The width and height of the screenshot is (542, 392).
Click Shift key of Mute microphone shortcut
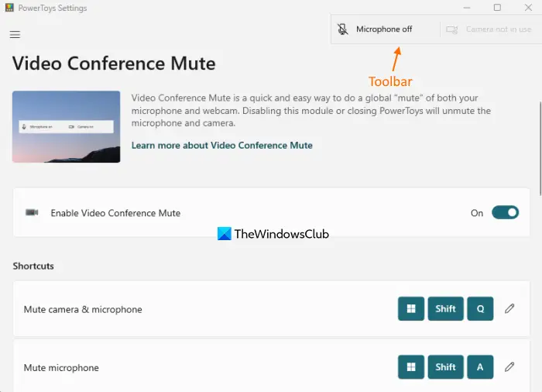445,367
